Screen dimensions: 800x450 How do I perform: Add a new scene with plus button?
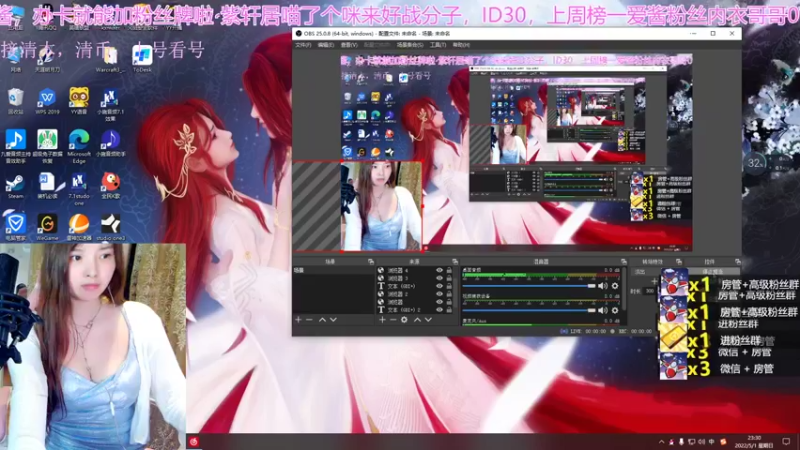pyautogui.click(x=298, y=320)
